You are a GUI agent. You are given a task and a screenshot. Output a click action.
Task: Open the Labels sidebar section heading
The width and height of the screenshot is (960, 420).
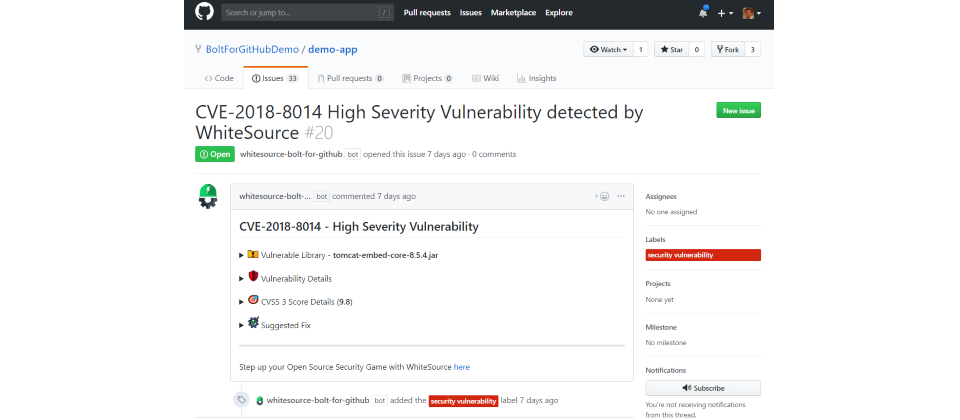pyautogui.click(x=655, y=239)
